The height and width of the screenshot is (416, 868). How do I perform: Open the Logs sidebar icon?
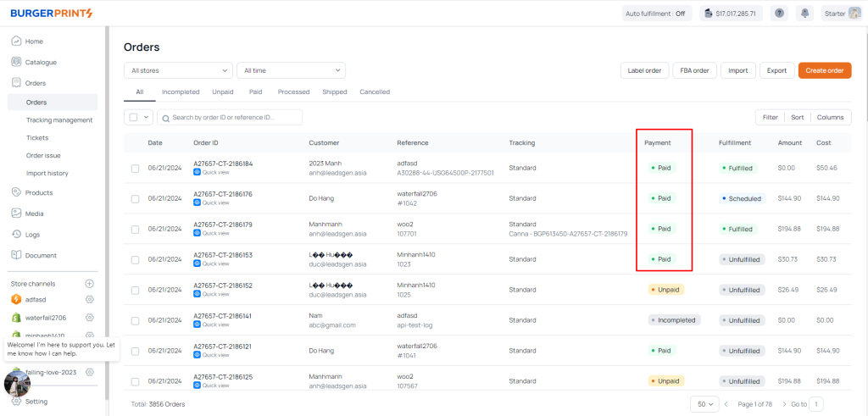tap(16, 234)
